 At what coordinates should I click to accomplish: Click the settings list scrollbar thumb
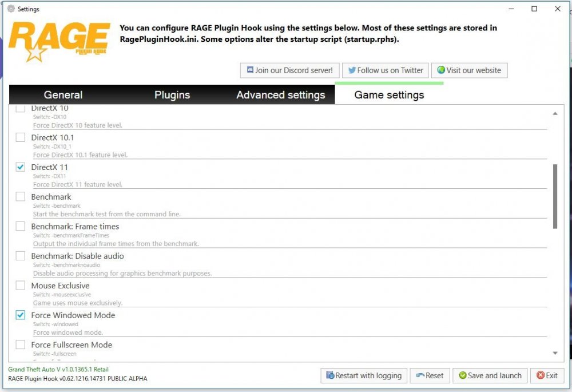pyautogui.click(x=555, y=196)
